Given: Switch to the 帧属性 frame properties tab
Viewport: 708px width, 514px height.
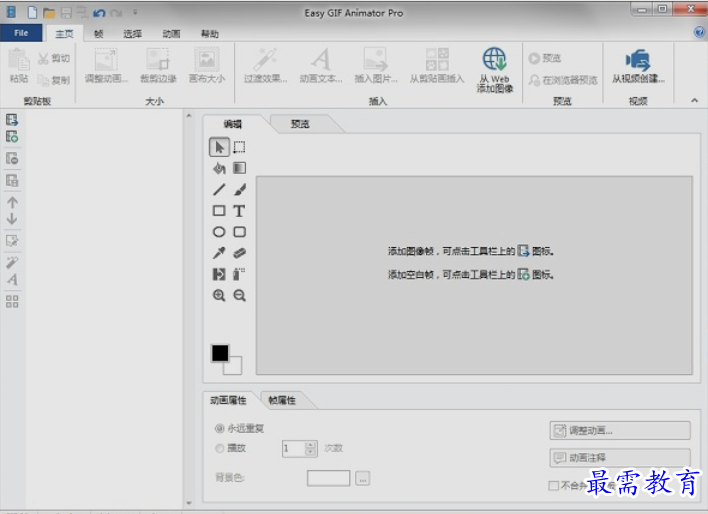Looking at the screenshot, I should point(282,400).
